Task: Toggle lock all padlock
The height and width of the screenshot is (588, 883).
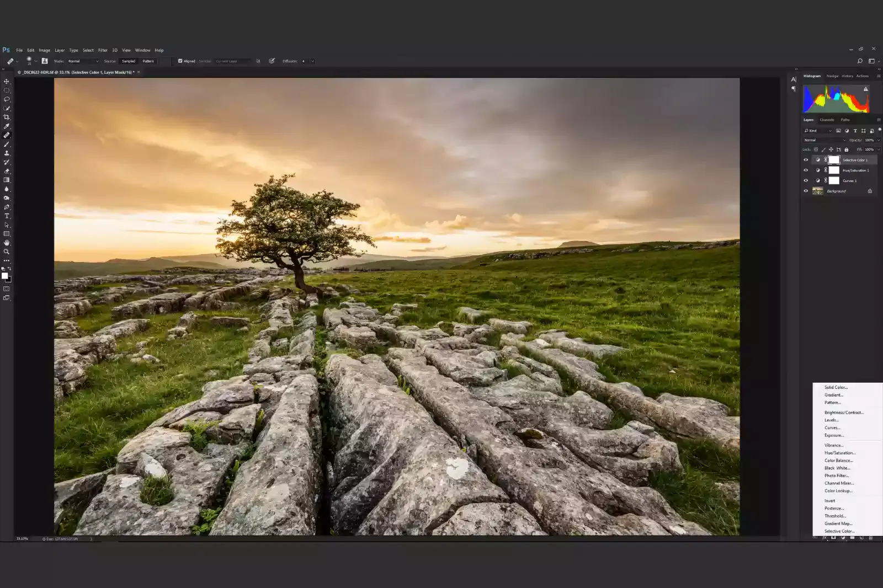Action: (x=847, y=149)
